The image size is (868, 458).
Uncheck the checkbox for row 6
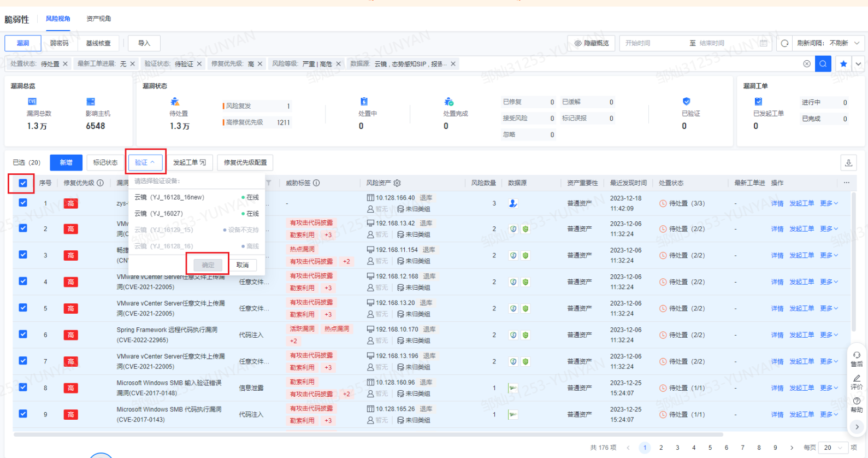[x=23, y=334]
